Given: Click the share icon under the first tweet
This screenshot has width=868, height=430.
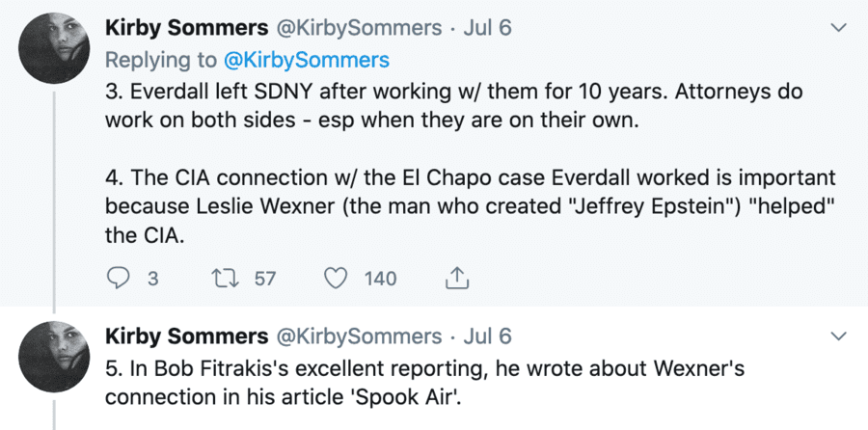Looking at the screenshot, I should click(x=456, y=279).
